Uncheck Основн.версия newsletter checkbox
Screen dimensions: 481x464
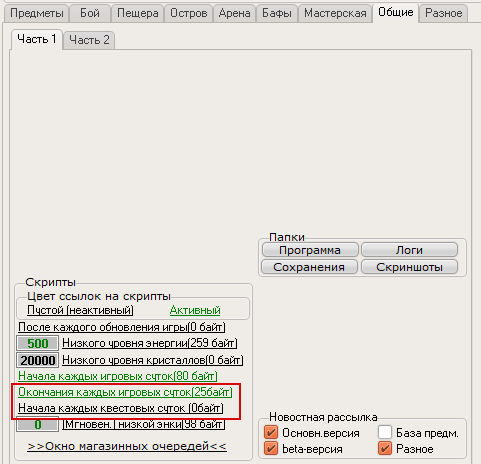[271, 433]
